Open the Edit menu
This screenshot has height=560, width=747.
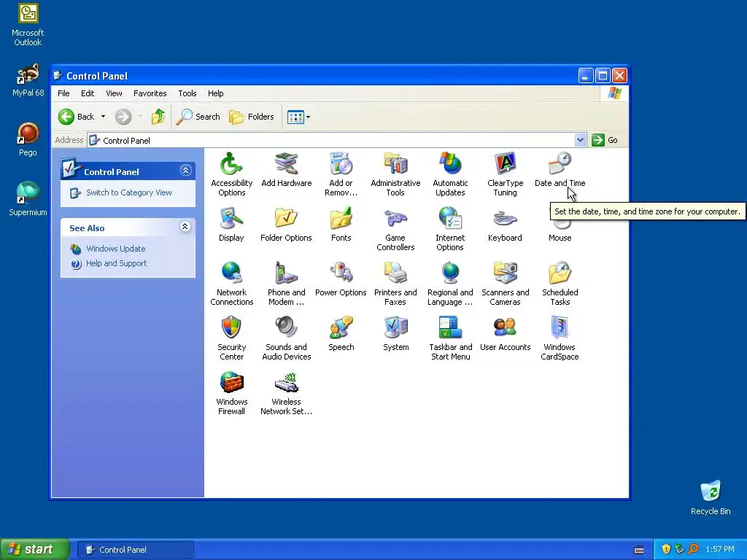(88, 93)
